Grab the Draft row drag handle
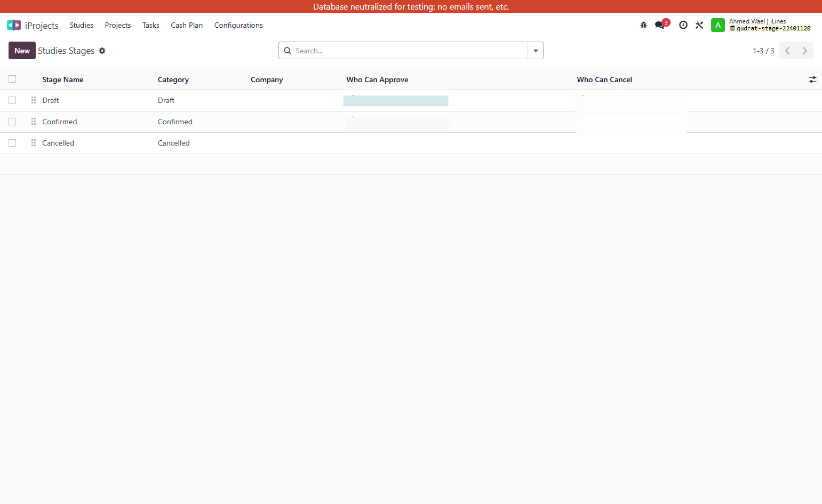 (34, 100)
